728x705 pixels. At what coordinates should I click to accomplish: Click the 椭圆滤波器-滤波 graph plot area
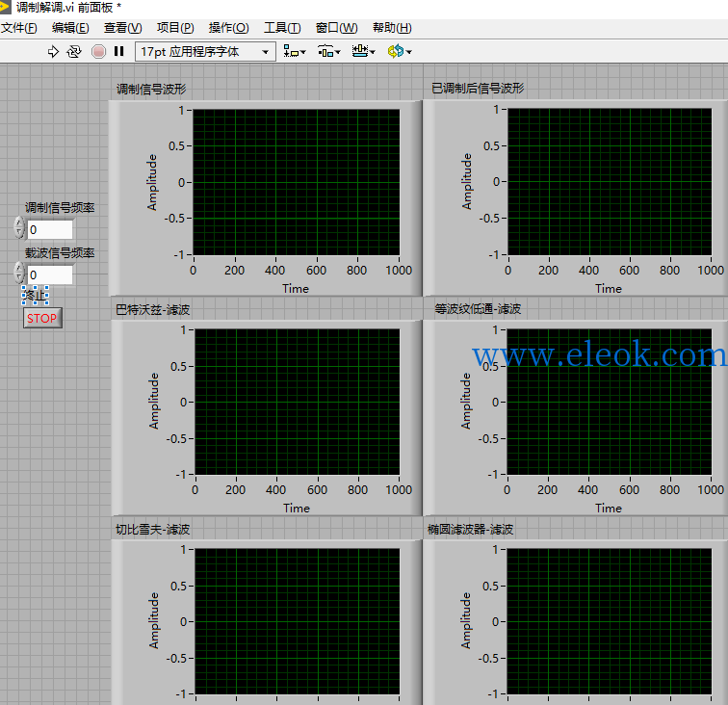pyautogui.click(x=610, y=621)
